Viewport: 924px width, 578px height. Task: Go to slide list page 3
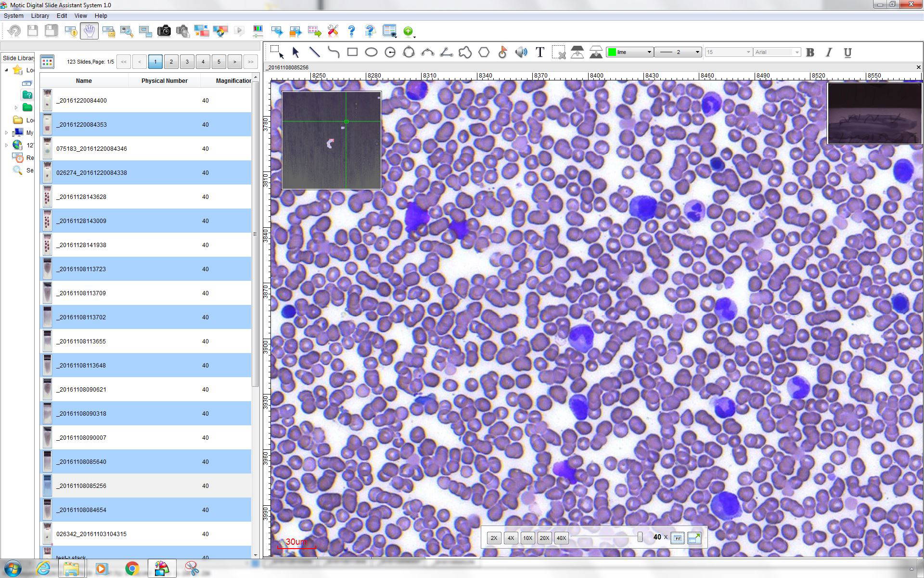[187, 62]
